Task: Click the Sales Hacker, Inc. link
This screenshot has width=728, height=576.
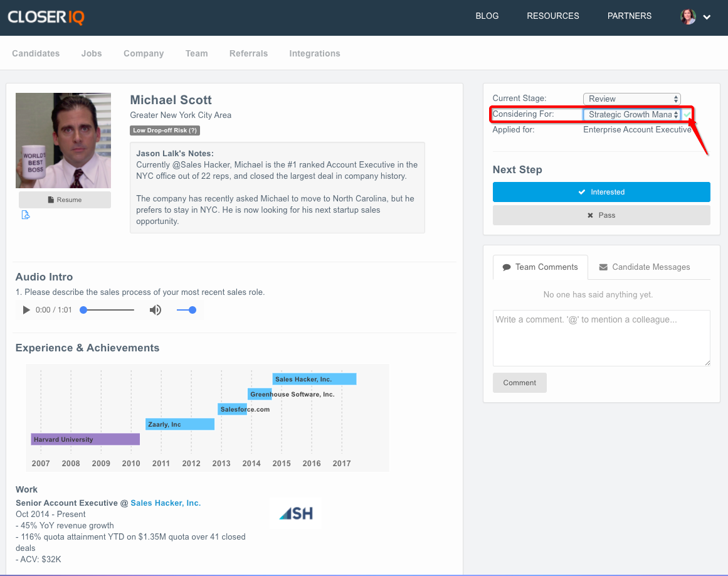Action: point(166,503)
